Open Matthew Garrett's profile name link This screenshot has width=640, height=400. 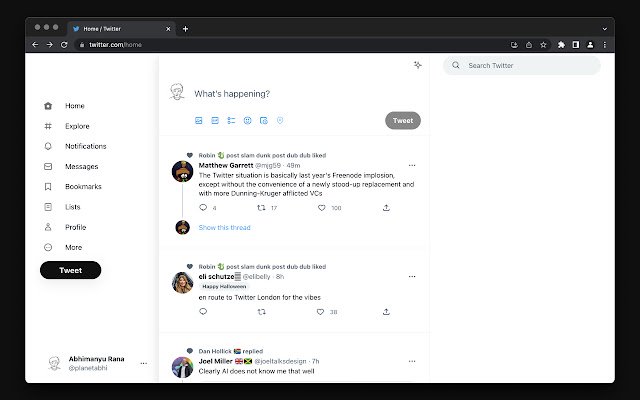pos(226,165)
